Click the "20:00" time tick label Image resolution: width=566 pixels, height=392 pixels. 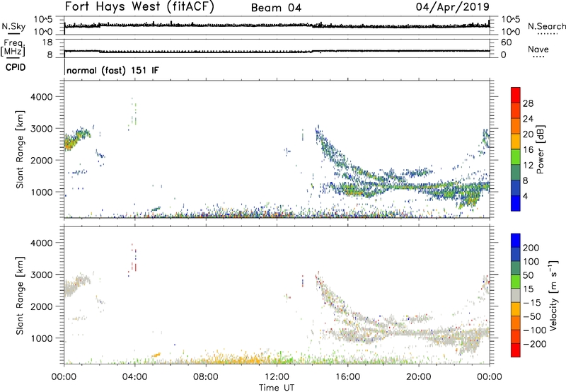[418, 377]
